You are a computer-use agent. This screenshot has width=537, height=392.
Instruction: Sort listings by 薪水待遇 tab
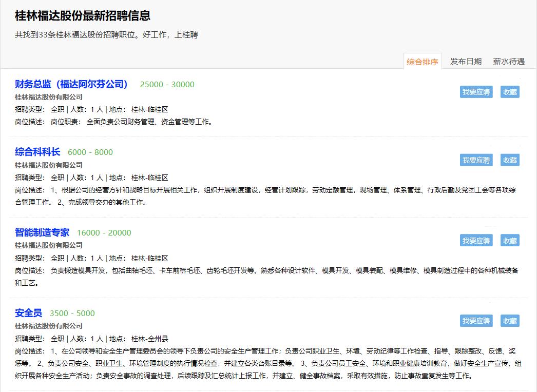click(509, 61)
